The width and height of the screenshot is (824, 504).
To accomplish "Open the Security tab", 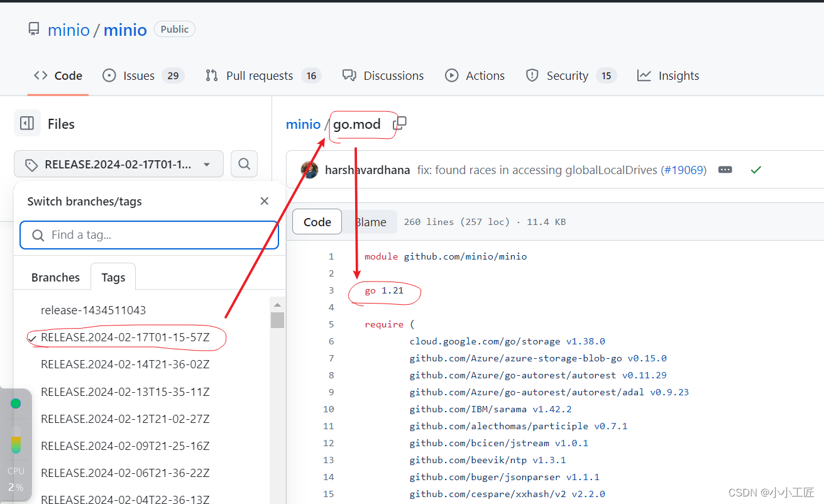I will (x=571, y=75).
